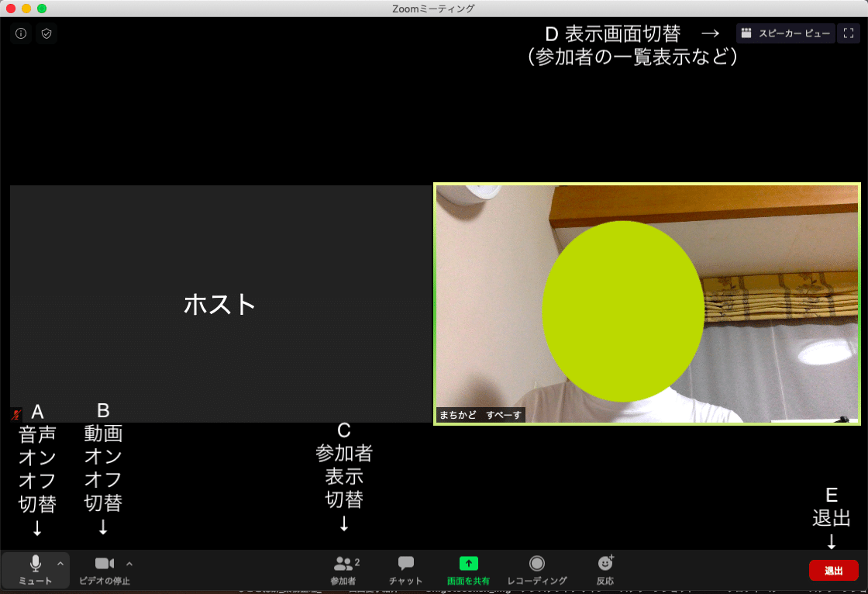
Task: Select the ホスト video tile
Action: coord(219,303)
